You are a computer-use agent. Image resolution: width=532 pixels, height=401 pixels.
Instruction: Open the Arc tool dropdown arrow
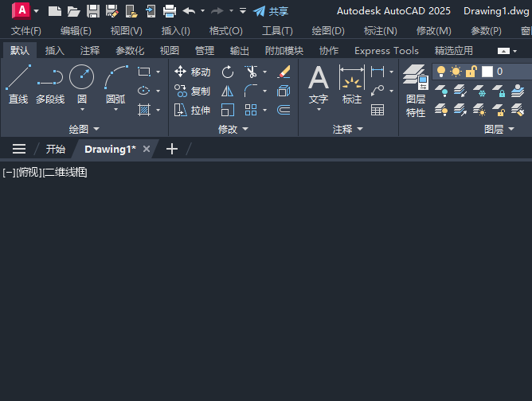tap(116, 110)
